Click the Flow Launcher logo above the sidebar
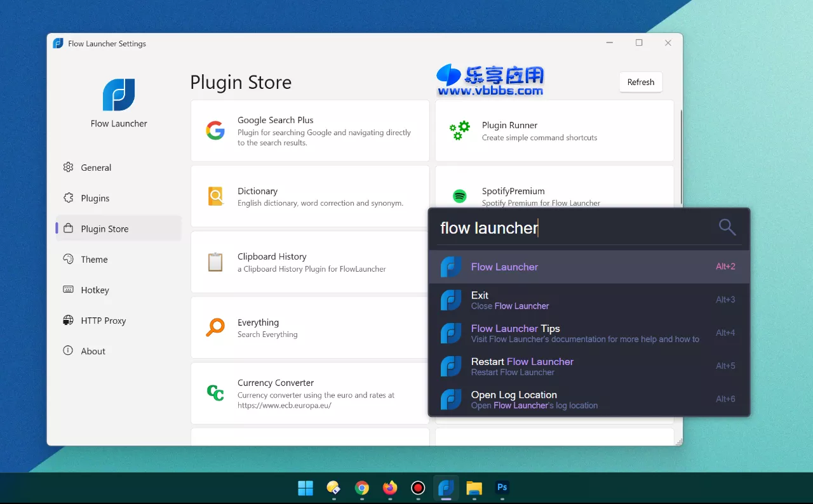The image size is (813, 504). coord(118,94)
